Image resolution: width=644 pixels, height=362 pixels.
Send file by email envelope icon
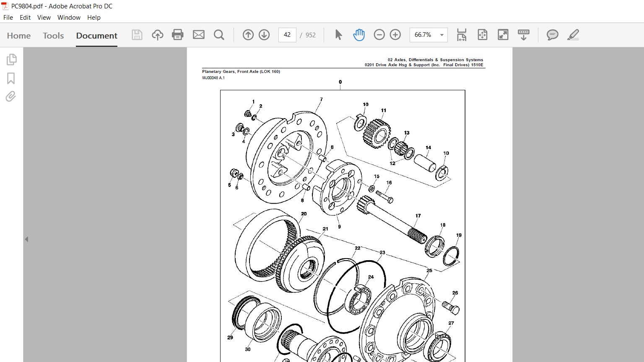coord(199,35)
